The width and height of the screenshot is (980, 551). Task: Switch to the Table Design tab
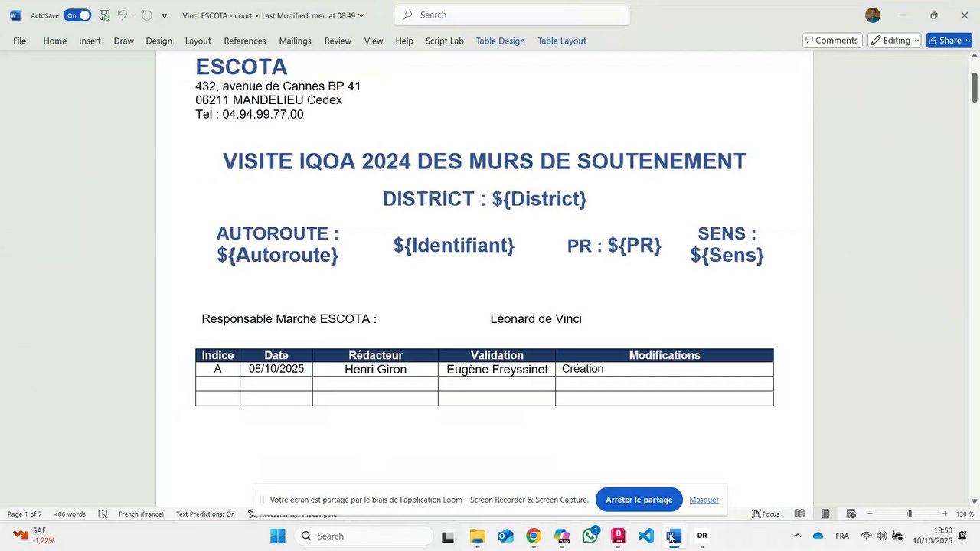point(501,41)
